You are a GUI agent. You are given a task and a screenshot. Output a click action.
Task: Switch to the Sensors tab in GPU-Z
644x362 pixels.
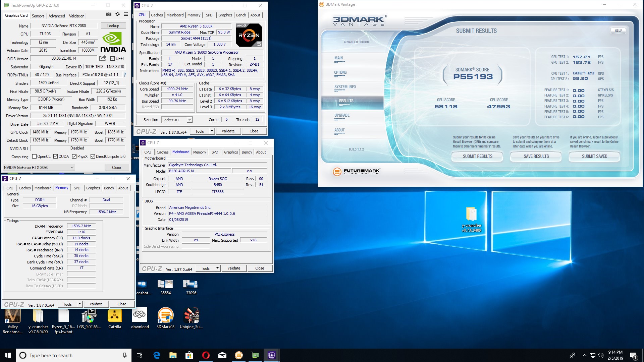coord(38,16)
